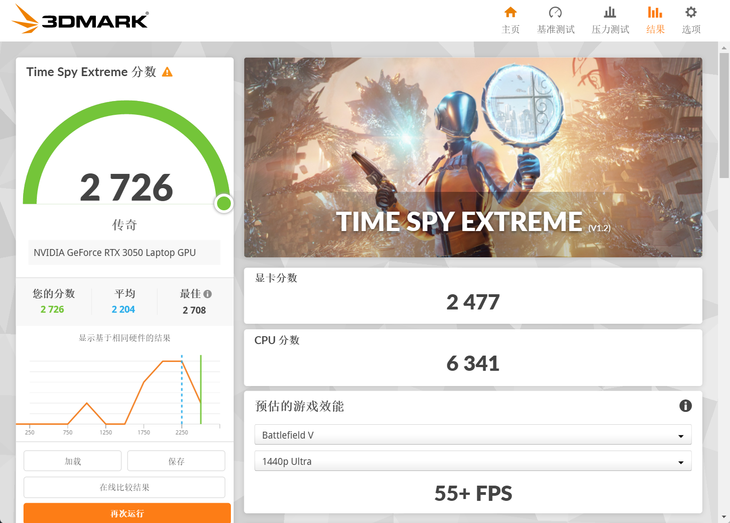Click the blue dashed average line

point(182,389)
